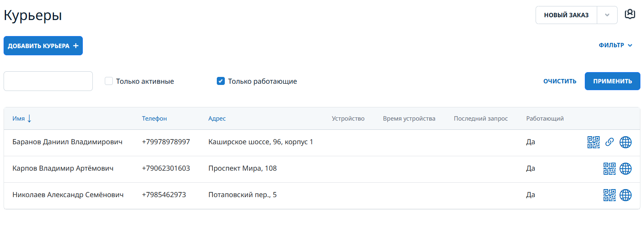
Task: Click the link icon in Баранов row
Action: tap(609, 142)
